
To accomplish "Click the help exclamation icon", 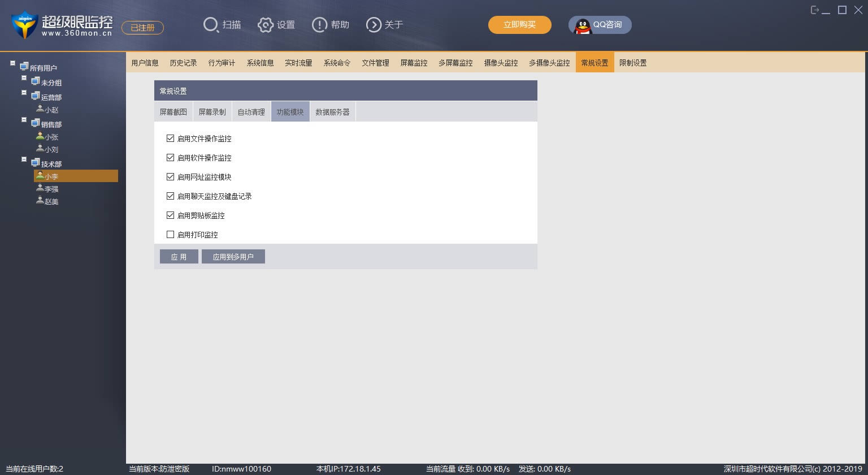I will (x=319, y=25).
